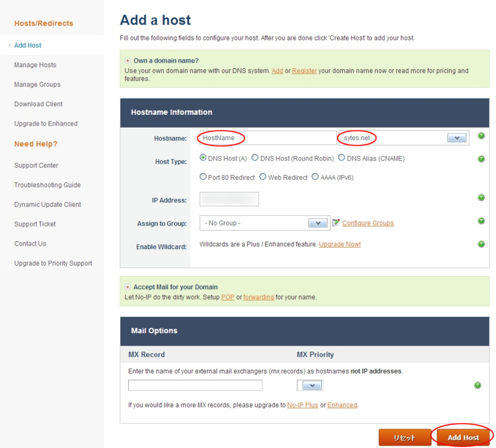Open Upgrade to Priority Support in the sidebar
The width and height of the screenshot is (496, 448).
click(53, 264)
